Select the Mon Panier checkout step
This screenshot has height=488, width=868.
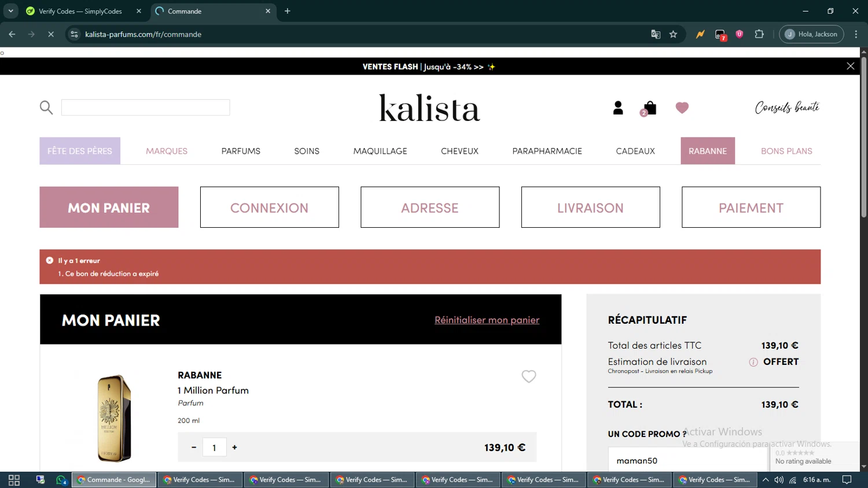click(109, 207)
